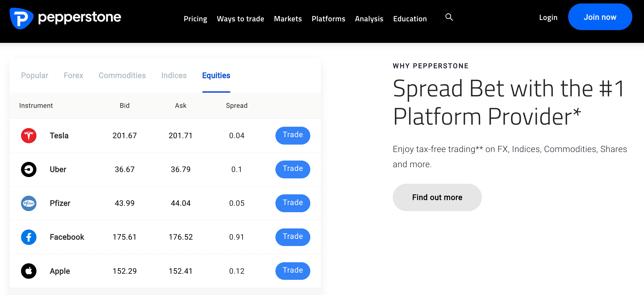Click the Tesla logo icon
This screenshot has width=644, height=295.
[29, 136]
